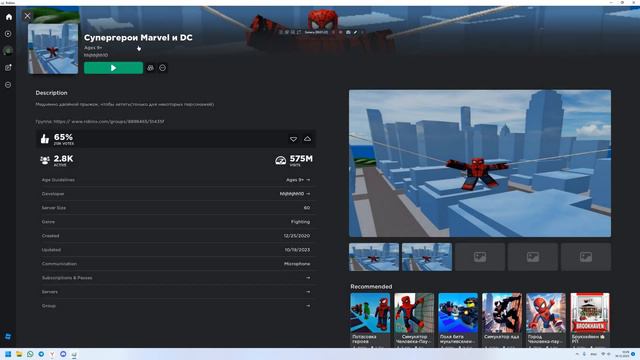
Task: Click the active players icon near 2.8K
Action: pyautogui.click(x=45, y=160)
